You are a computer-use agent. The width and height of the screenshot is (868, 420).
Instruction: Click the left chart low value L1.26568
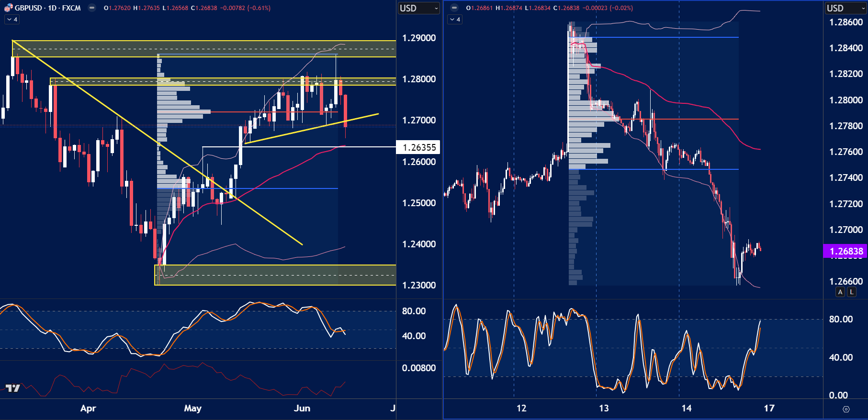click(x=175, y=8)
